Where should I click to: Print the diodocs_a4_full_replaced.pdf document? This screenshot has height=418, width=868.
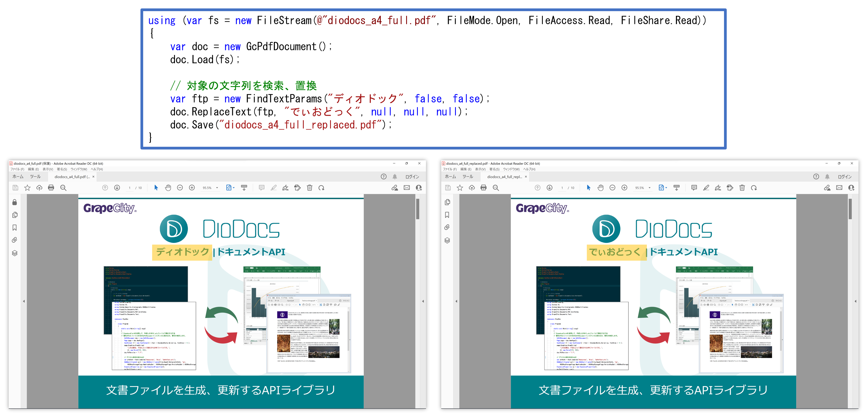point(483,188)
